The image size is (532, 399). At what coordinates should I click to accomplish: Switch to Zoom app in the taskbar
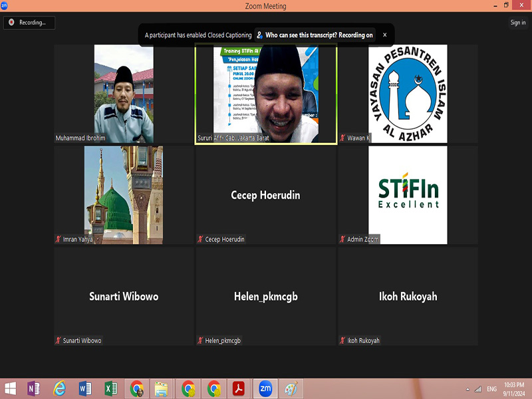point(265,388)
